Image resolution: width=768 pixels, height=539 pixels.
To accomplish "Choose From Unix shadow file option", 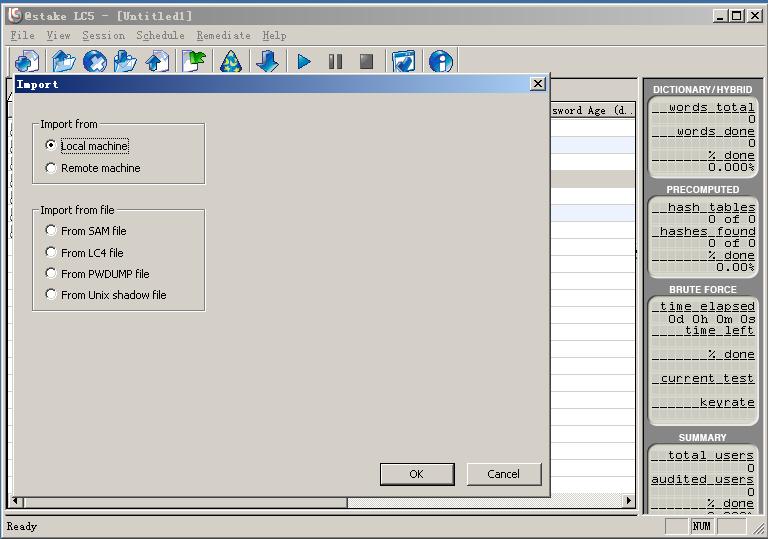I will coord(50,294).
